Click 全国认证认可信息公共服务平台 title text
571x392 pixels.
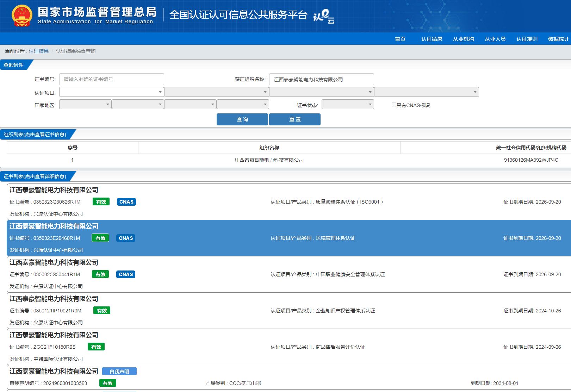click(238, 15)
